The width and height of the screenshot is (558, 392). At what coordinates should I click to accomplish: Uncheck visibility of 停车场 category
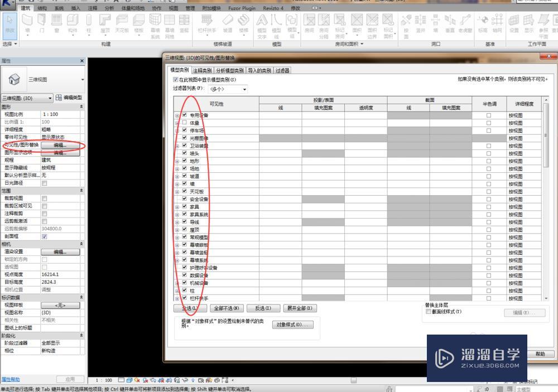coord(184,130)
